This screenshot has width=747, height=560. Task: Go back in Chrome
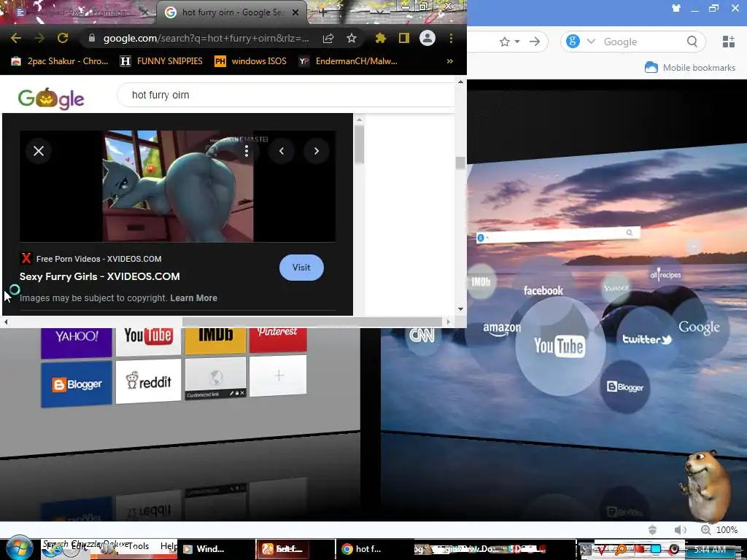pyautogui.click(x=16, y=38)
